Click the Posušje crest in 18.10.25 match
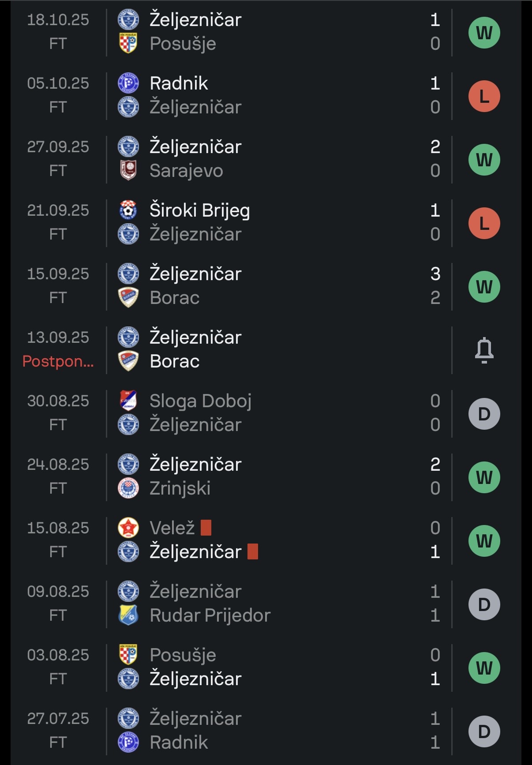Screen dimensions: 532x765 click(x=128, y=43)
